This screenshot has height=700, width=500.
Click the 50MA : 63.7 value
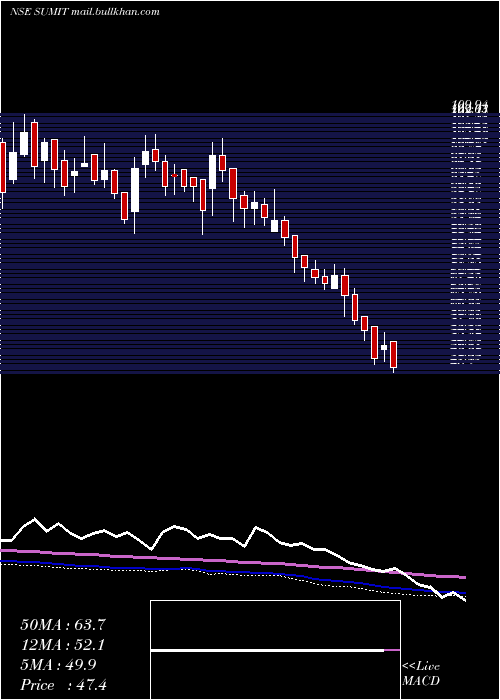[x=63, y=625]
